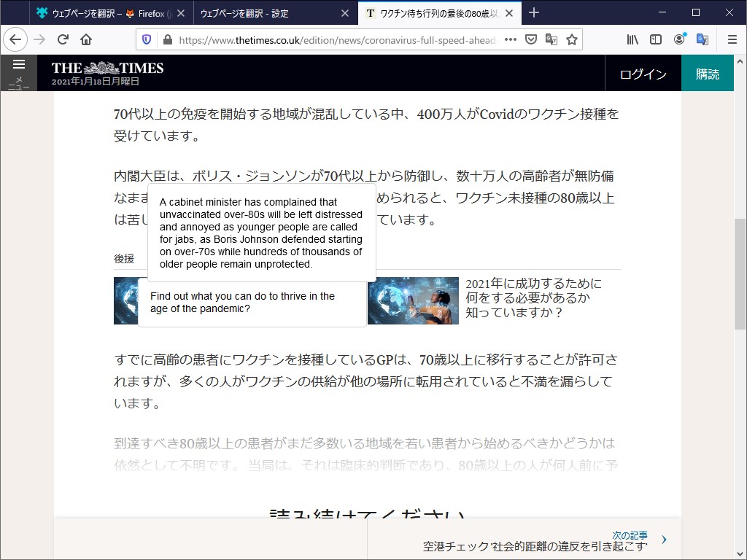Open the page actions three-dot menu
747x560 pixels.
tap(510, 39)
